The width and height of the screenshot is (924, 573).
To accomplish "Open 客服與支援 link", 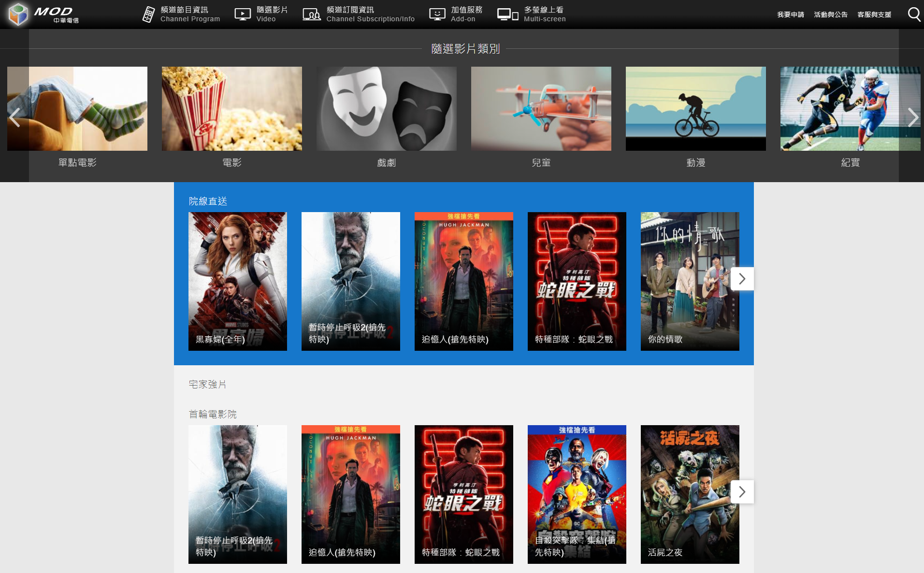I will coord(874,14).
